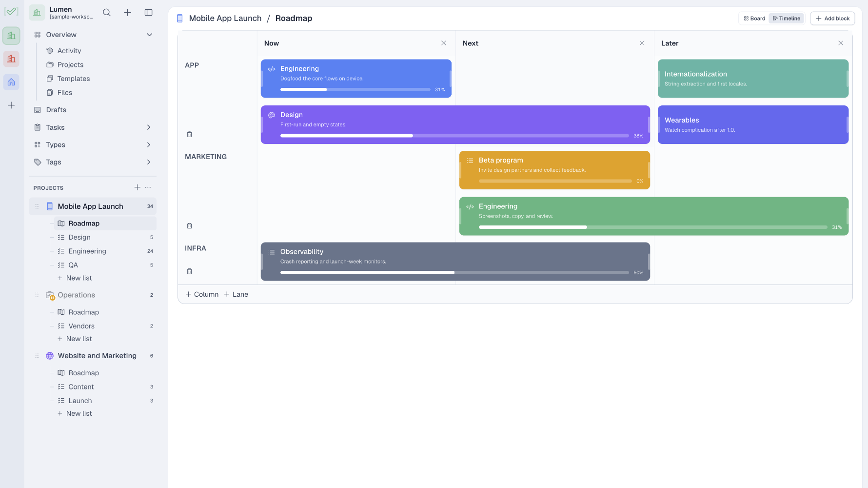The width and height of the screenshot is (868, 488).
Task: Open the search icon in sidebar header
Action: 107,13
